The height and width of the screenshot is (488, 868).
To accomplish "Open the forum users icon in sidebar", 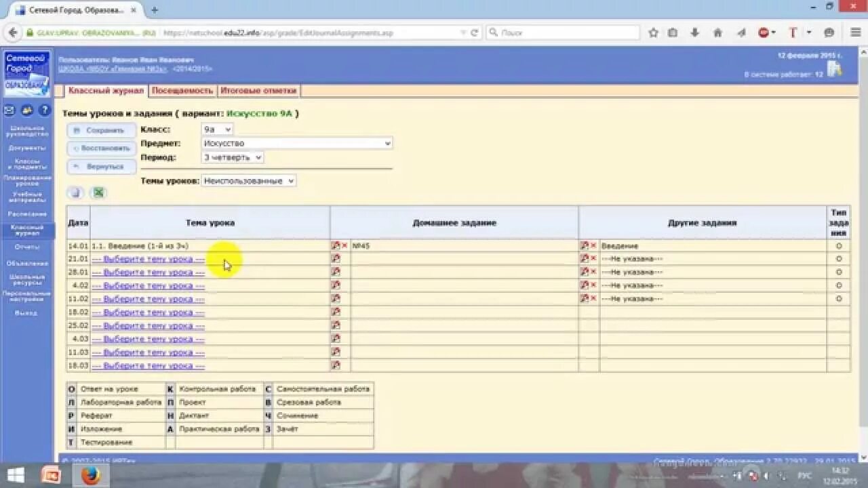I will [x=27, y=110].
